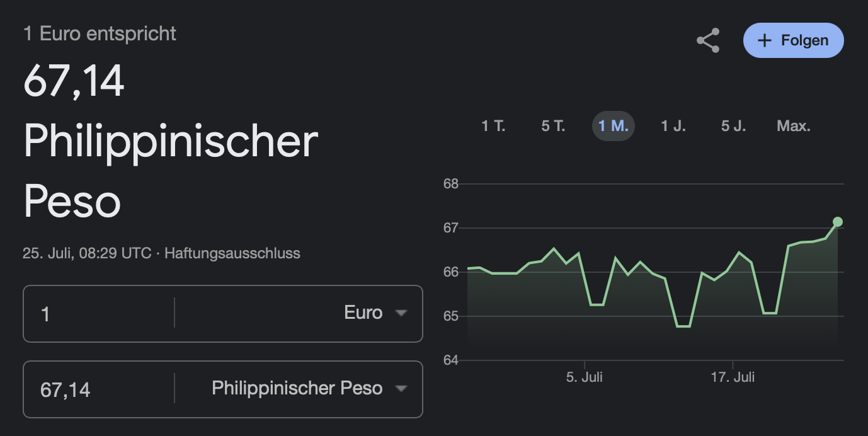Screen dimensions: 868x436
Task: Click the Peso amount field showing 67,14
Action: 99,389
